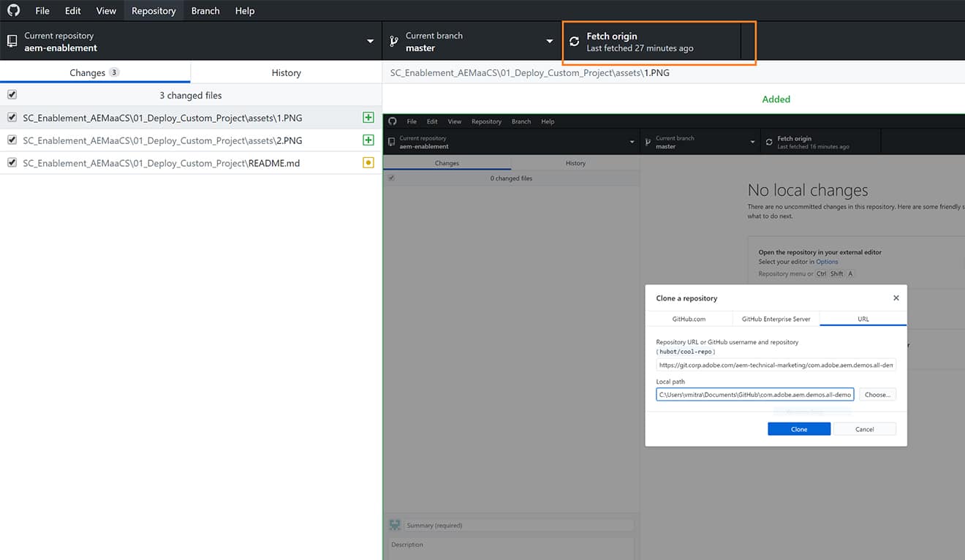965x560 pixels.
Task: Expand the repository selector chevron arrow
Action: (369, 42)
